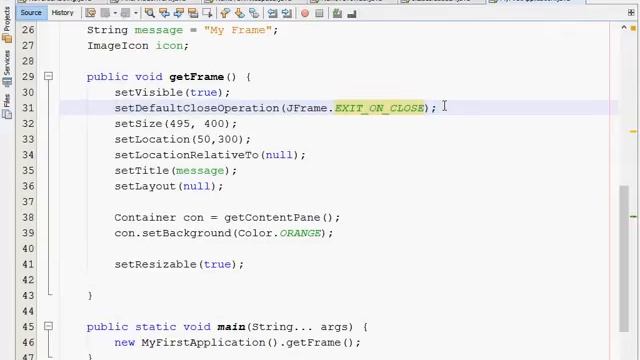This screenshot has width=640, height=360.
Task: Click setLayout(null) statement
Action: (x=169, y=186)
